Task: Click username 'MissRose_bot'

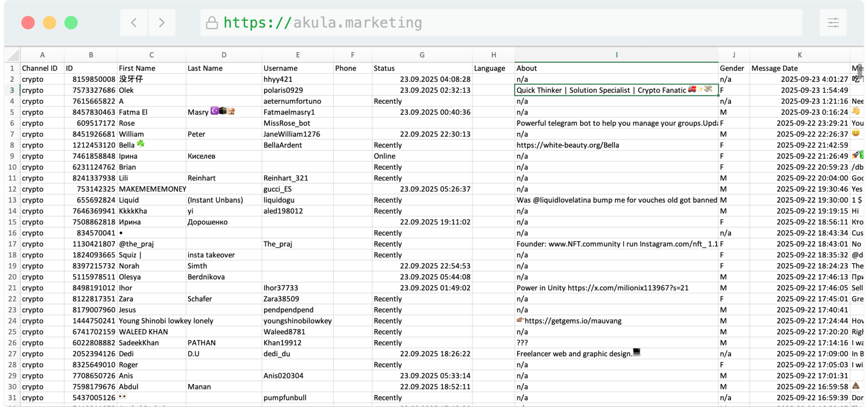Action: click(297, 123)
